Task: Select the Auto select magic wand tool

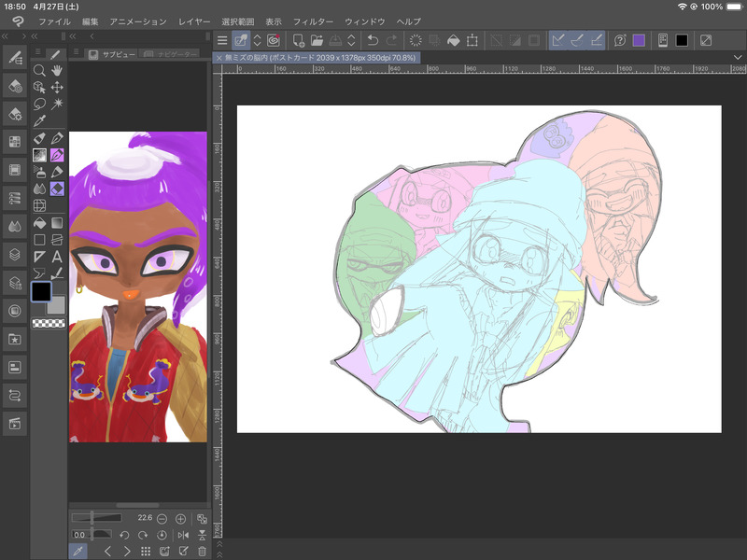Action: click(x=57, y=104)
